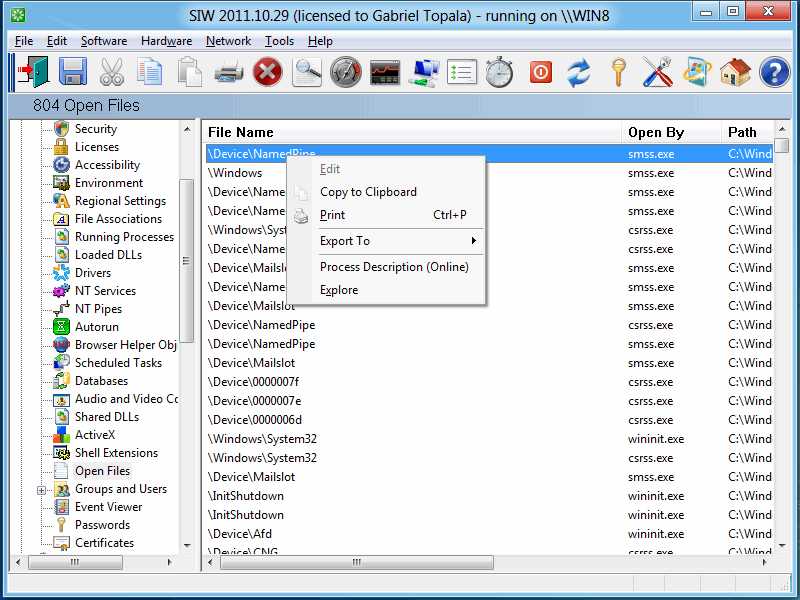Click the speedometer gauge toolbar icon
800x600 pixels.
[x=346, y=72]
